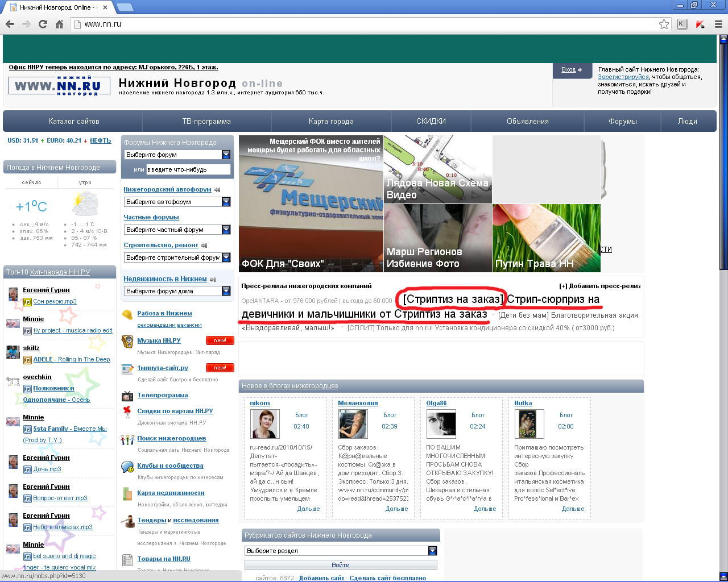728x582 pixels.
Task: Click the 1минута-сайт.ру icon
Action: (x=127, y=369)
